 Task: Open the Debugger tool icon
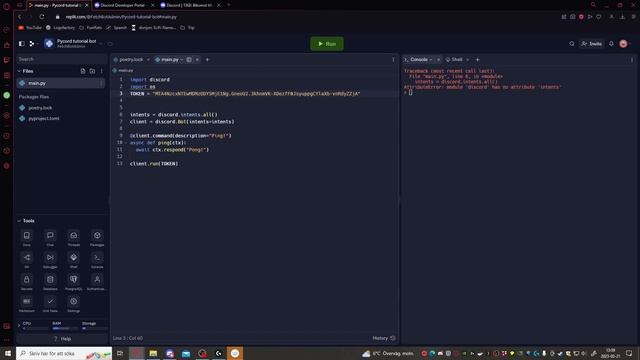point(50,258)
